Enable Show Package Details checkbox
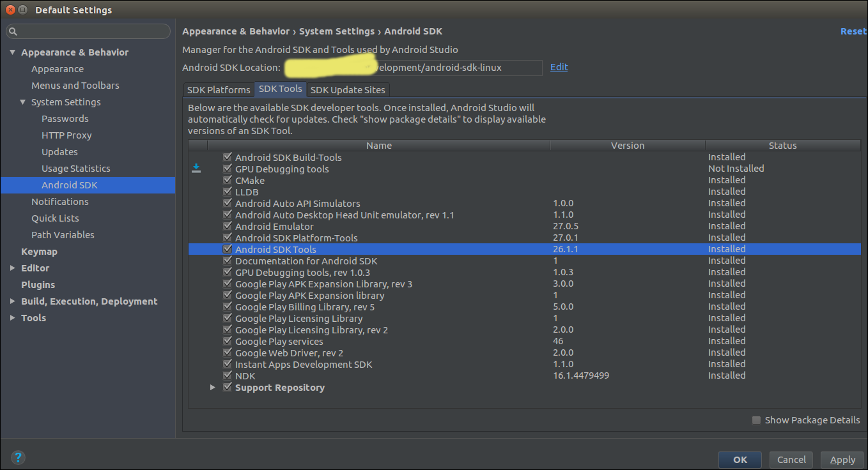The width and height of the screenshot is (868, 470). pyautogui.click(x=757, y=420)
